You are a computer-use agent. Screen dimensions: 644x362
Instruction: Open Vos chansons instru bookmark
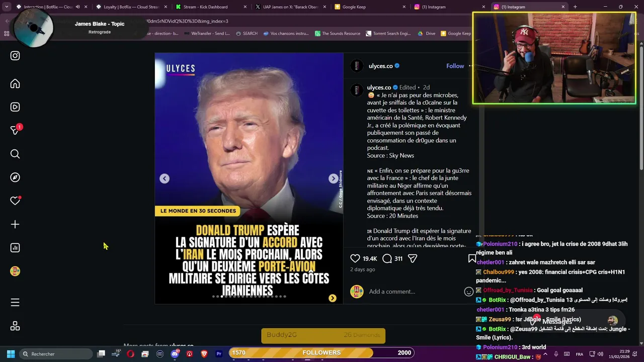point(286,34)
